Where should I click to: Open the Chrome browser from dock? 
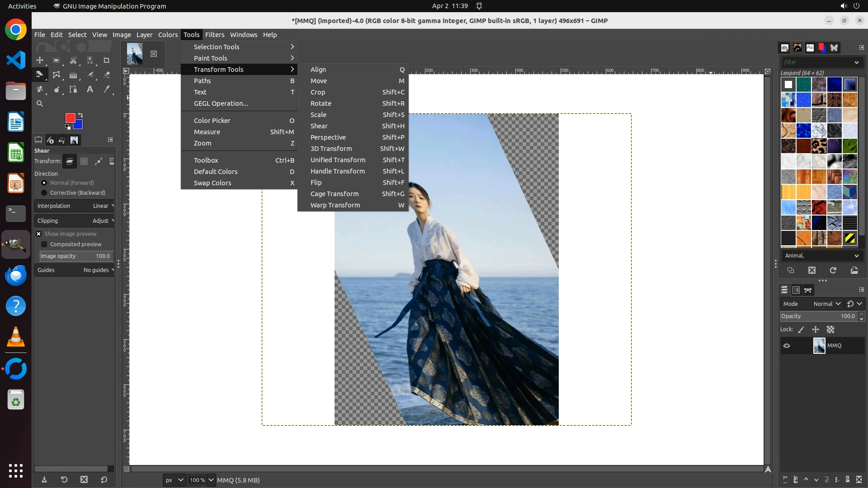16,30
